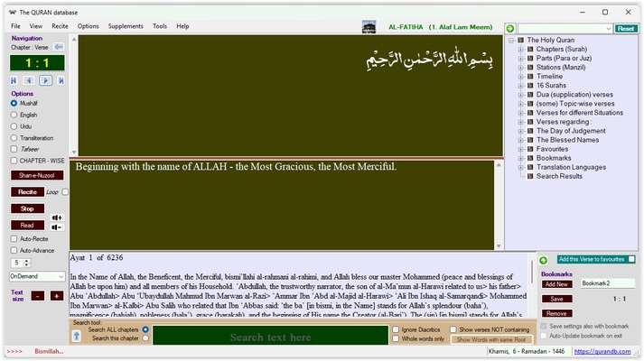644x361 pixels.
Task: Open the View menu
Action: (36, 26)
